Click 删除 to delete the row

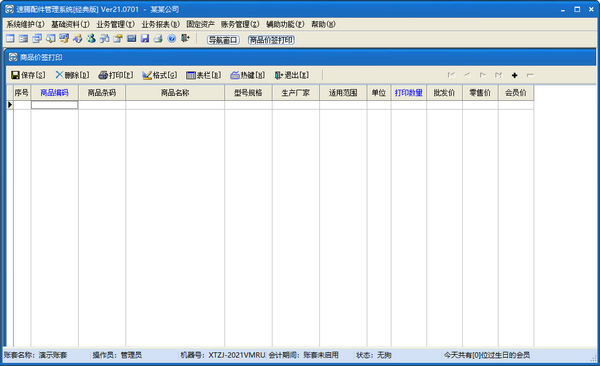72,75
